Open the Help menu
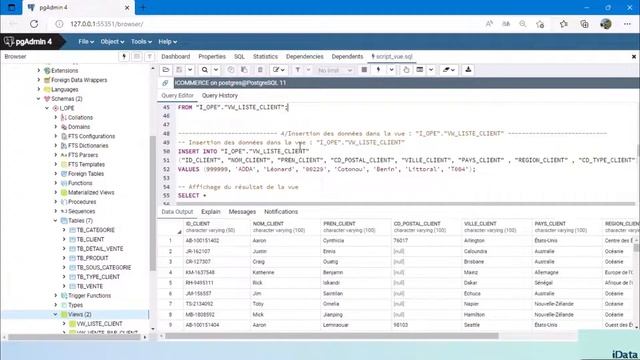This screenshot has width=640, height=360. coord(167,42)
